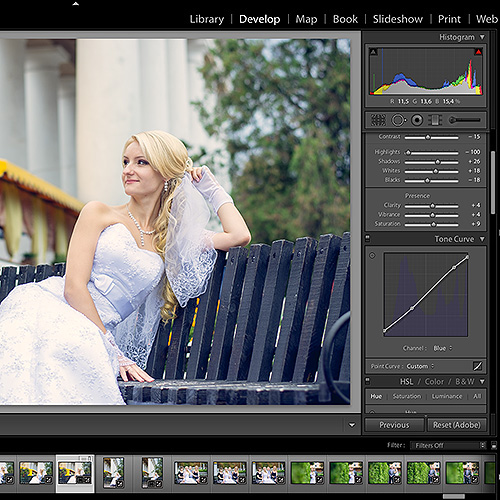Open the Point Curve Custom dropdown

420,366
